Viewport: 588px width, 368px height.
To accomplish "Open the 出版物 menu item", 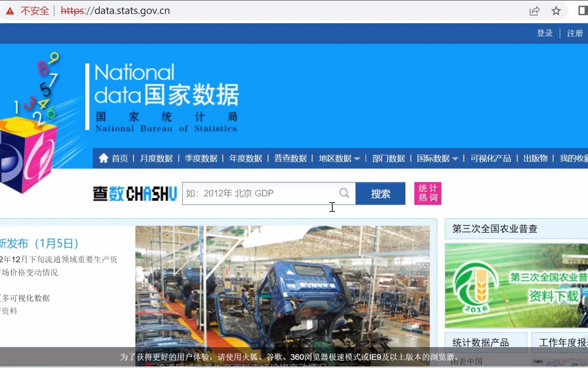I will pyautogui.click(x=535, y=158).
